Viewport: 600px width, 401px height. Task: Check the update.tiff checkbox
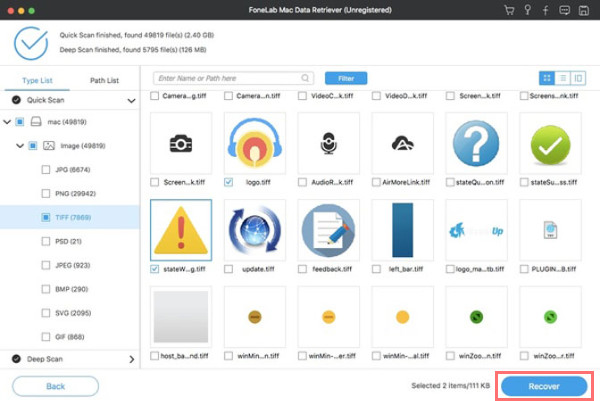228,269
